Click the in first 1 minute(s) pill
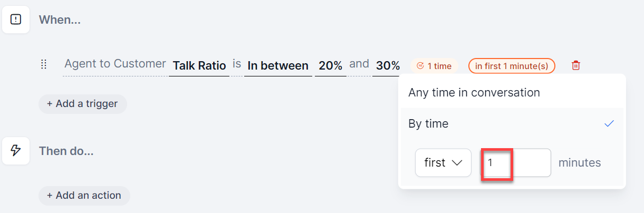Image resolution: width=644 pixels, height=213 pixels. pyautogui.click(x=512, y=66)
